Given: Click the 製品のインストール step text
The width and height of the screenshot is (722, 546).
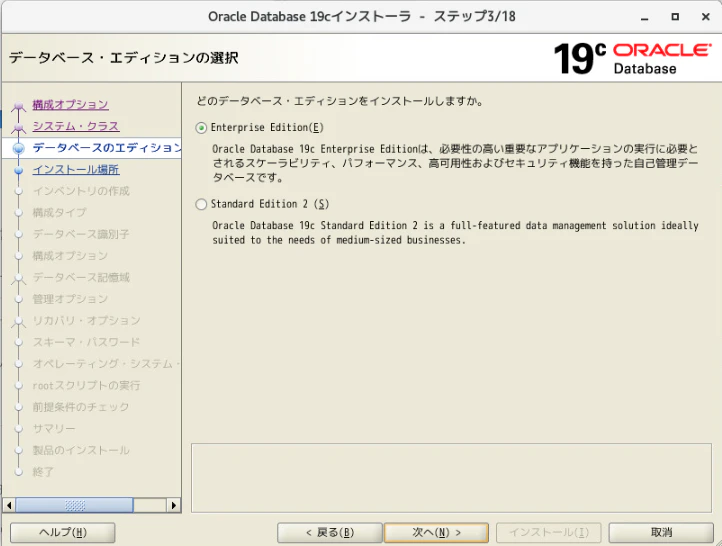Looking at the screenshot, I should (81, 451).
